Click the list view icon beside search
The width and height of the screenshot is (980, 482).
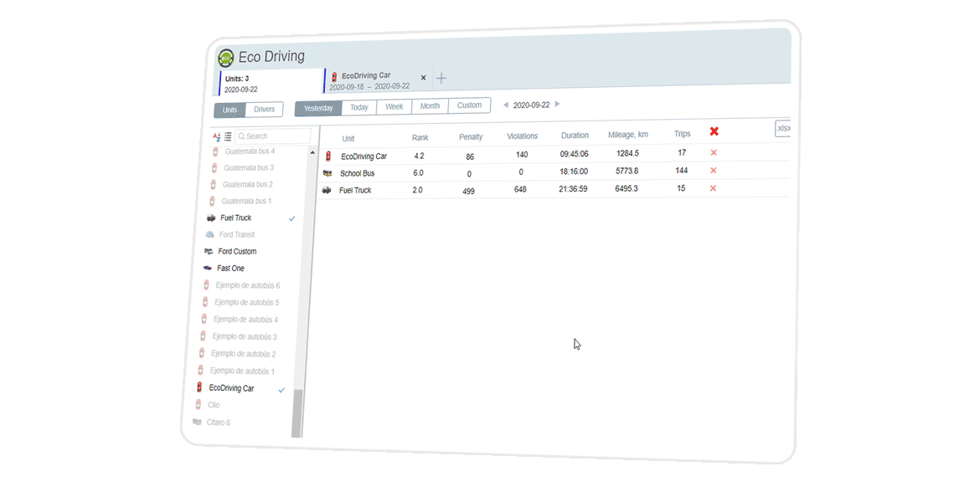tap(228, 136)
